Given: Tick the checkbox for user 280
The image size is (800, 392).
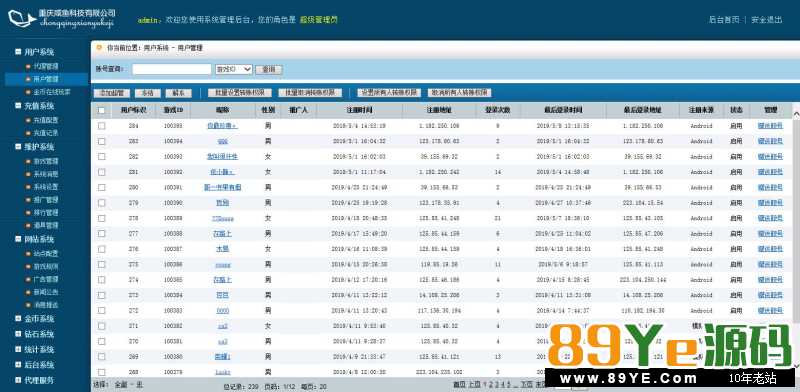Looking at the screenshot, I should tap(102, 187).
